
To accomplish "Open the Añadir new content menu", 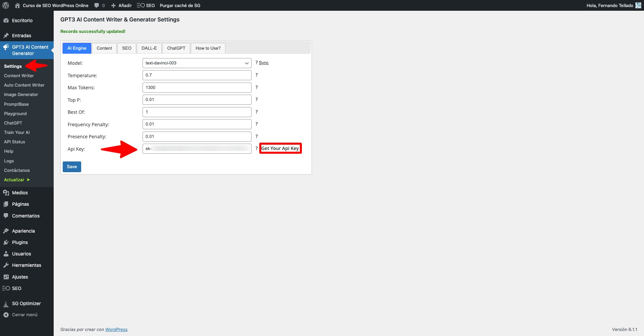I will (121, 5).
